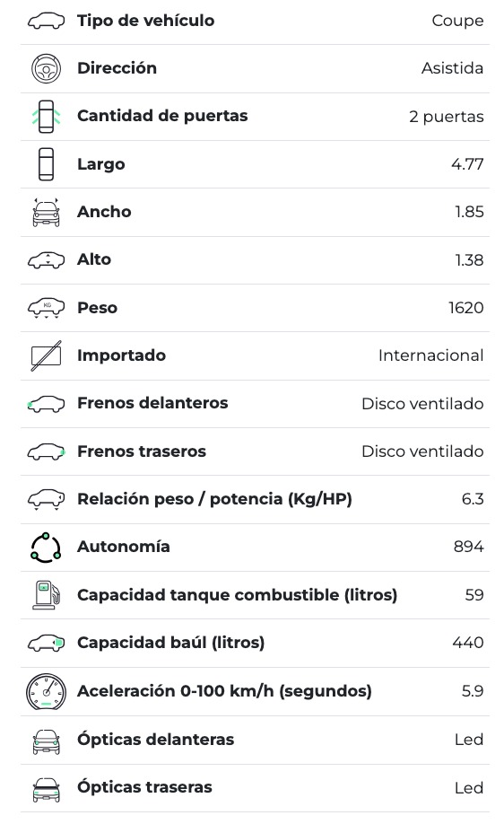Click the Disco ventilado value for Frenos traseros

pyautogui.click(x=422, y=451)
